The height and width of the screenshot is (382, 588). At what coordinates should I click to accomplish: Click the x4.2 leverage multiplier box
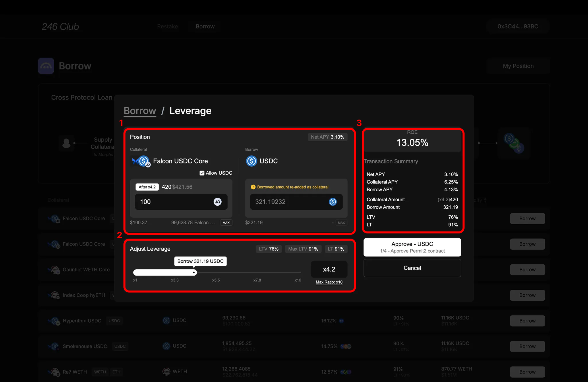click(x=329, y=269)
